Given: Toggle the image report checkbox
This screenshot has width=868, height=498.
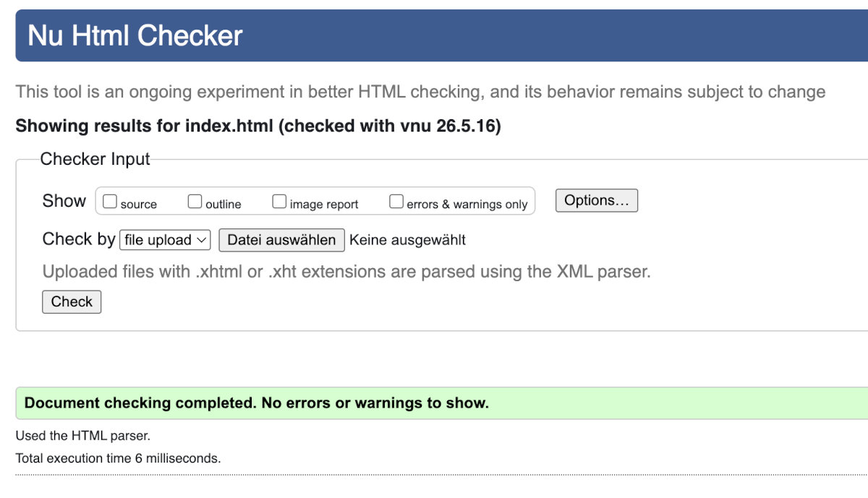Looking at the screenshot, I should [x=279, y=202].
